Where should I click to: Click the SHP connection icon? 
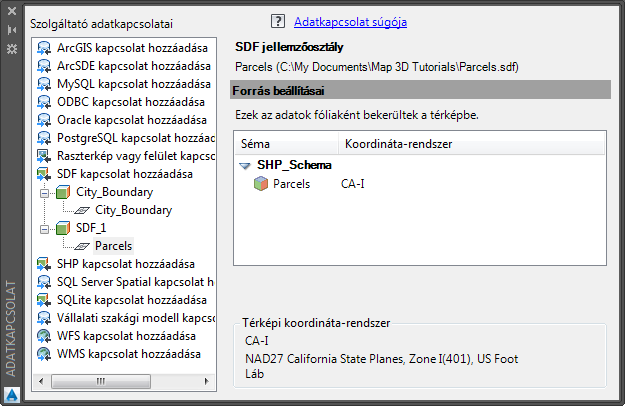point(44,264)
